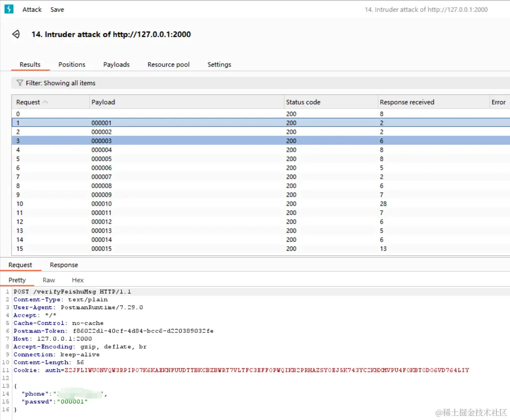Select result row with payload 000013
Screen dimensions: 510x420
[261, 231]
